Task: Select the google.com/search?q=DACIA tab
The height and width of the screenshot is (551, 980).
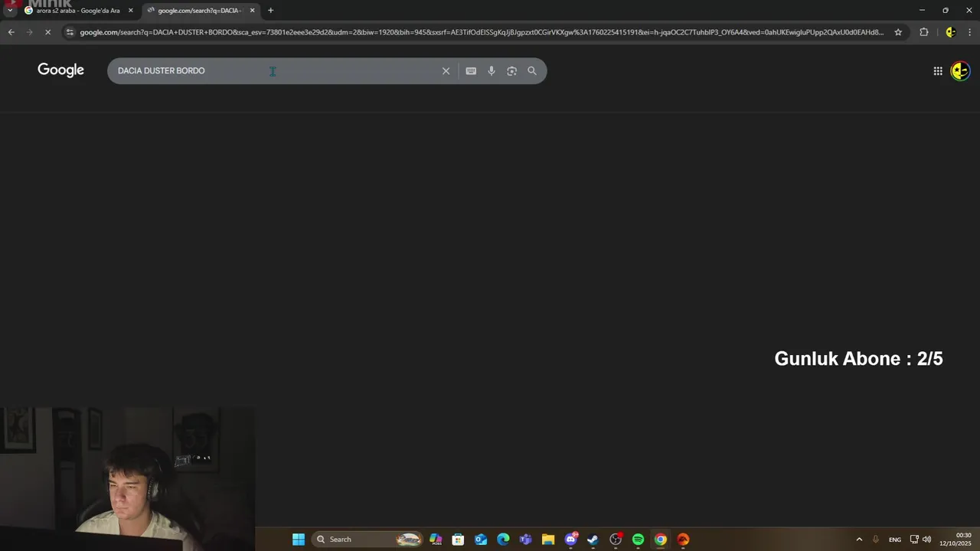Action: [200, 11]
